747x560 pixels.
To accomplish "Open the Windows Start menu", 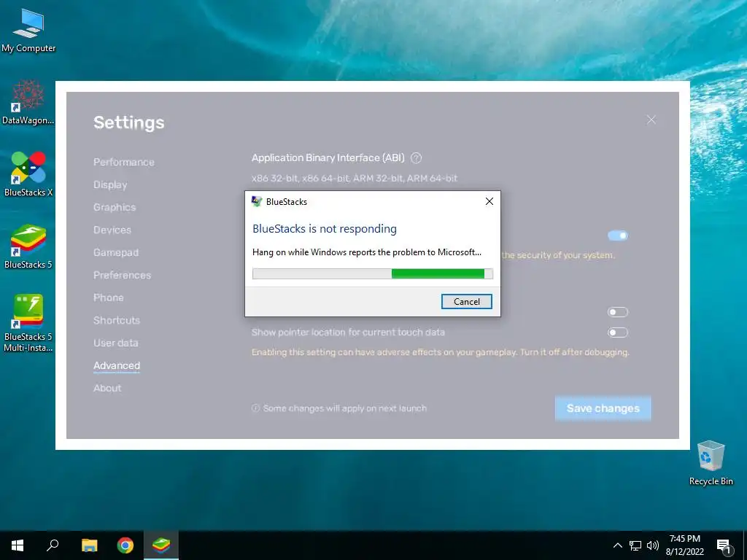I will coord(18,545).
